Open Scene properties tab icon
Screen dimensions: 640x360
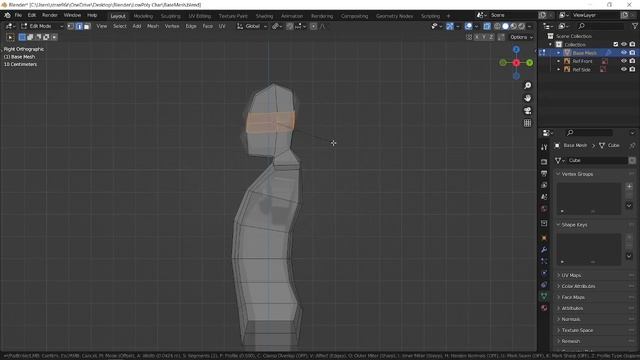[x=544, y=197]
